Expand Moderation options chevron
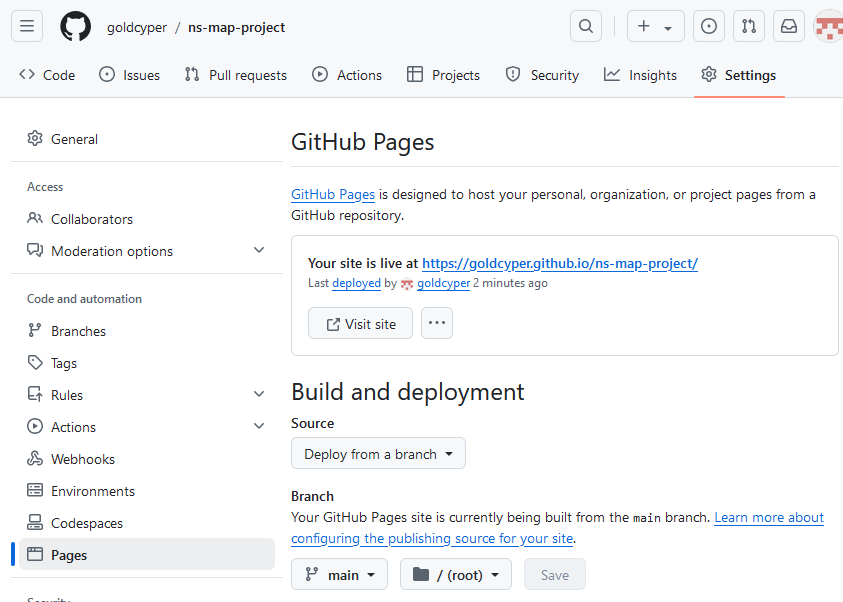Screen dimensions: 843x602 (x=259, y=250)
